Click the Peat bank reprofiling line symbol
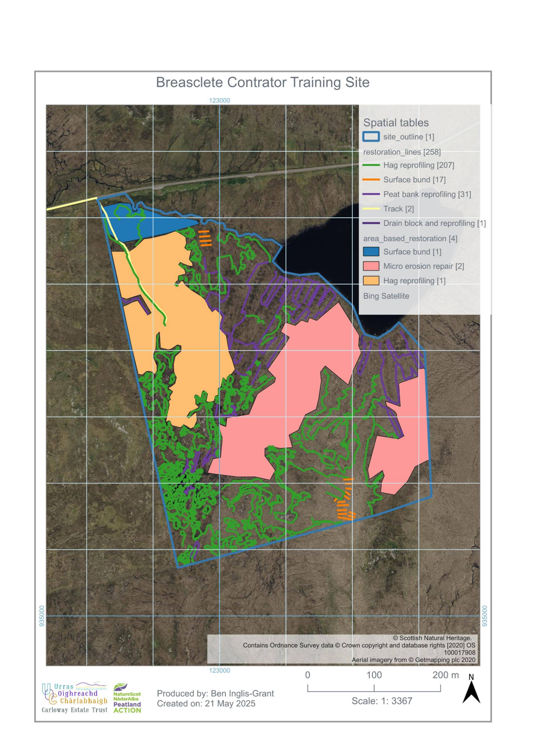The image size is (535, 756). click(371, 194)
